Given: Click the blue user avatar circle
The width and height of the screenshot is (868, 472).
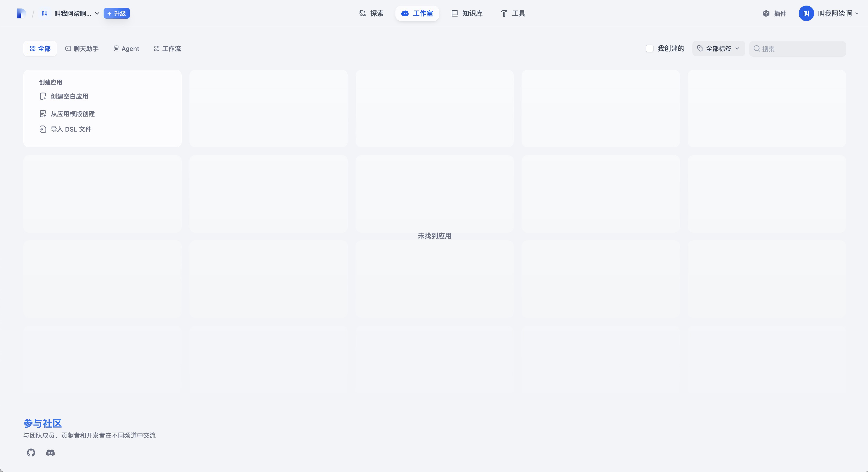Looking at the screenshot, I should pos(806,14).
